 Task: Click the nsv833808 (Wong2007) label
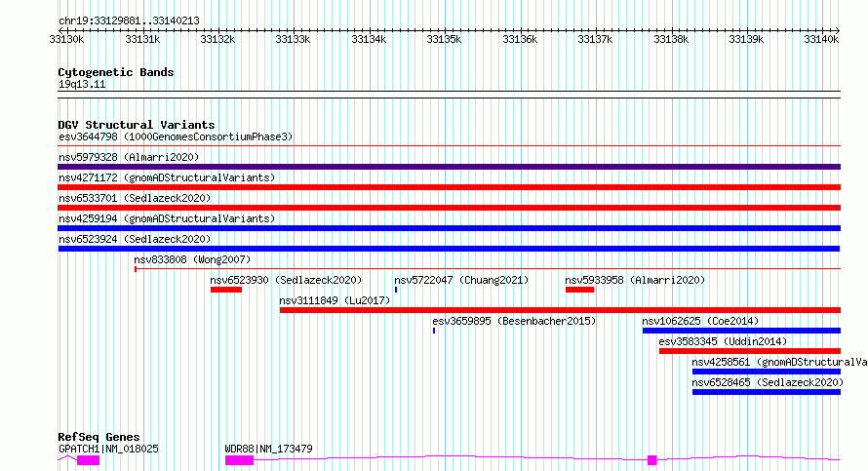(192, 259)
